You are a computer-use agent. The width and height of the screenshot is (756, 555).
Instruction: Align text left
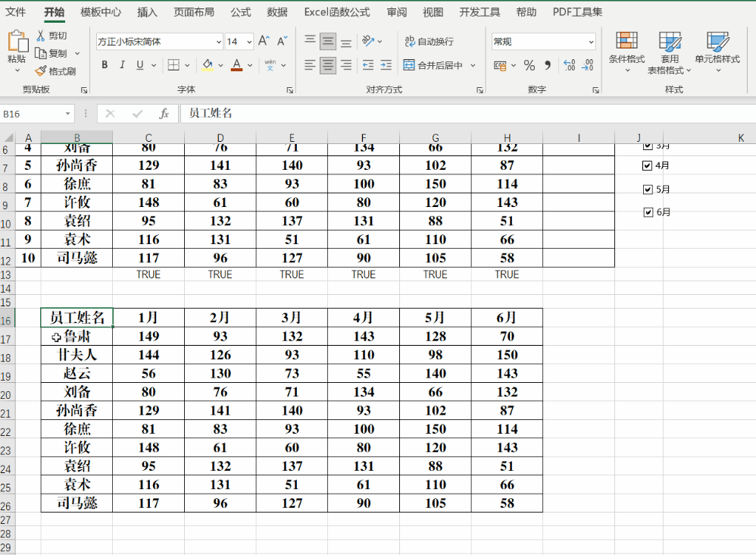click(310, 64)
